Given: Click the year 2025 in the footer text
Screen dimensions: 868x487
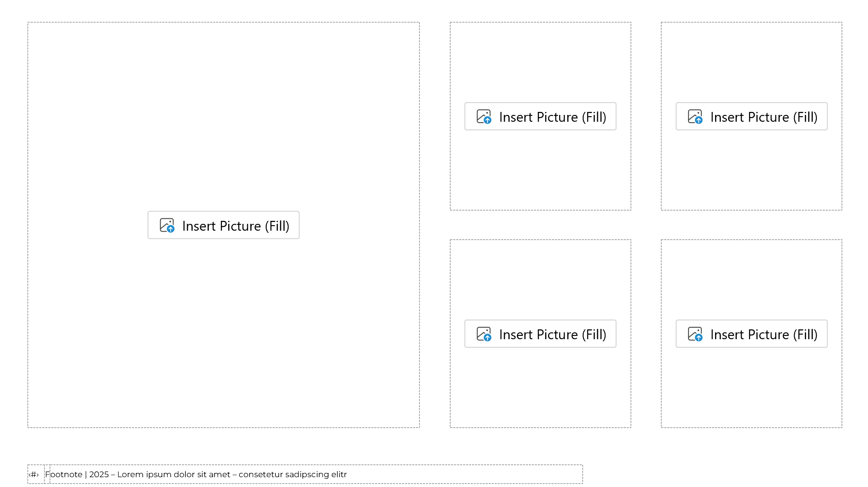Looking at the screenshot, I should click(99, 475).
